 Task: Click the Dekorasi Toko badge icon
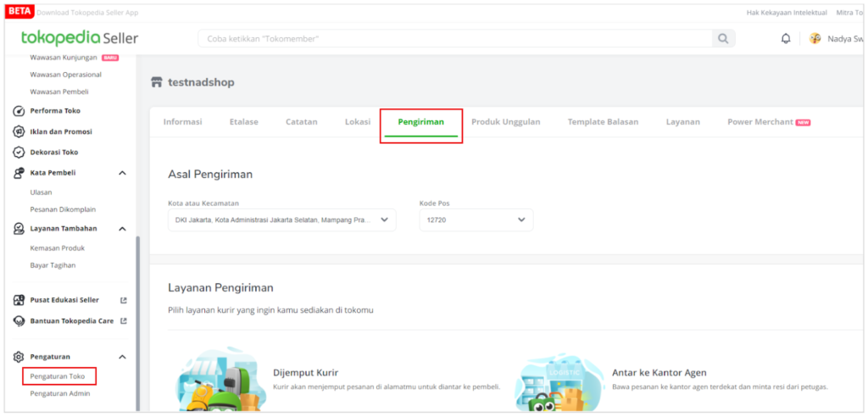pyautogui.click(x=19, y=153)
